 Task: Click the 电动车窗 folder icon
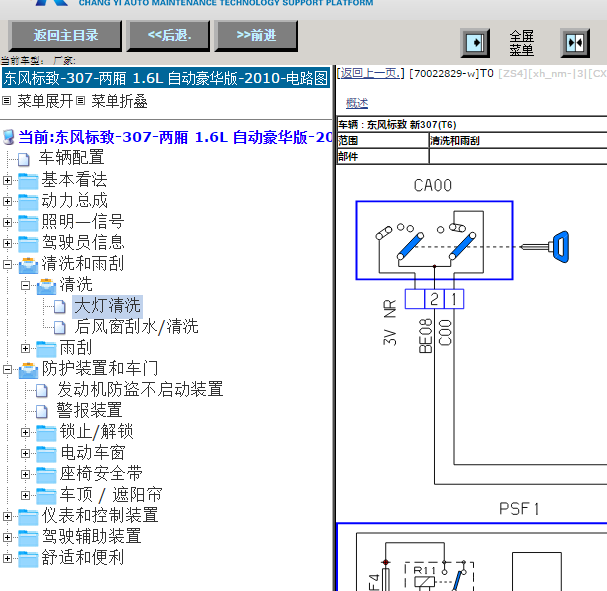tap(46, 453)
